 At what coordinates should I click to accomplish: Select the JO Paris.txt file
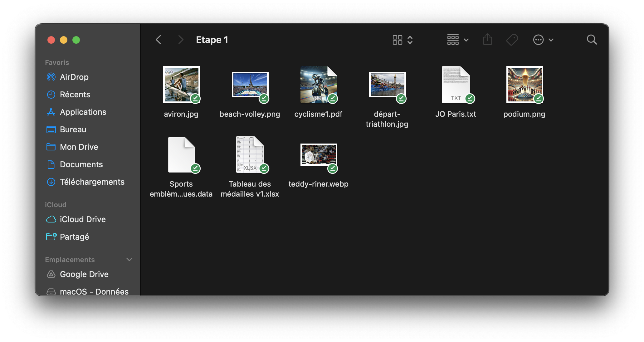[x=456, y=85]
